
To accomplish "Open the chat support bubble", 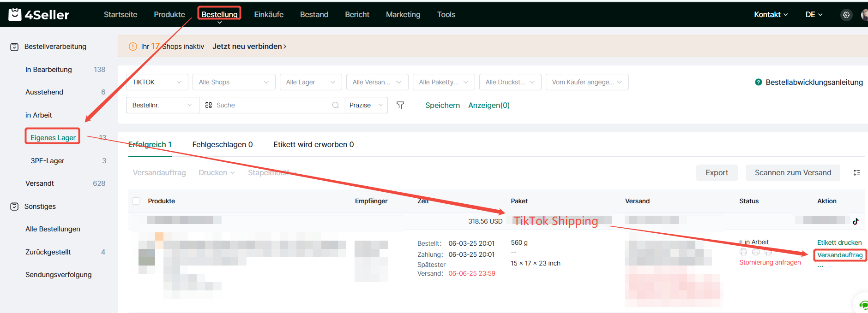I will [x=863, y=305].
